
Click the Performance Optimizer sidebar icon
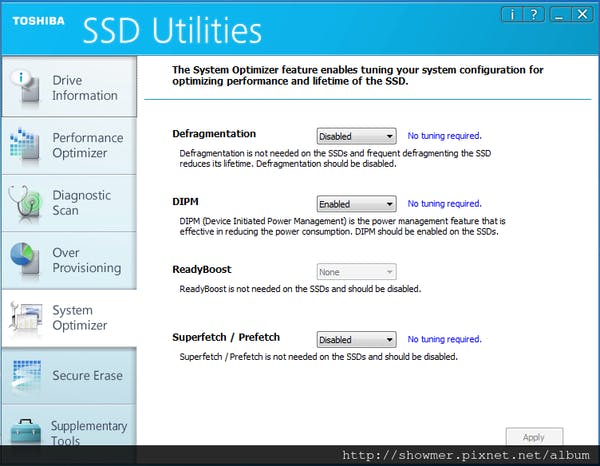pos(24,145)
